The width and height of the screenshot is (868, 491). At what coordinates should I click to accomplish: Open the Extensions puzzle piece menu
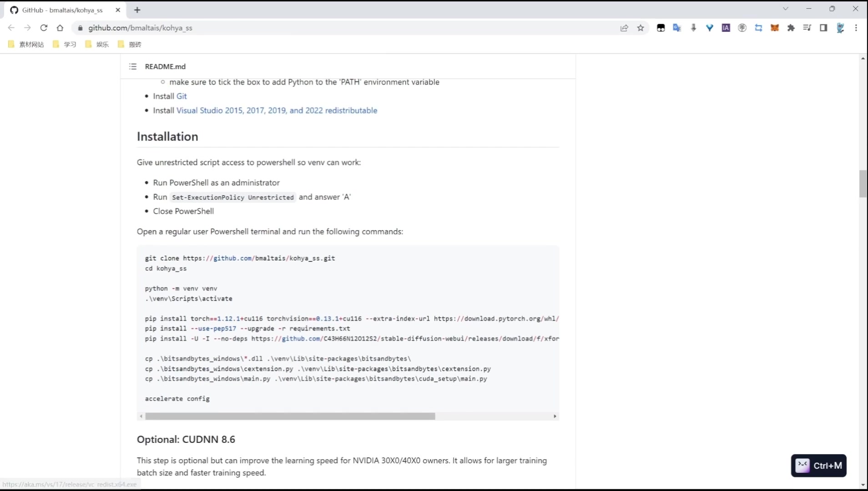tap(791, 28)
